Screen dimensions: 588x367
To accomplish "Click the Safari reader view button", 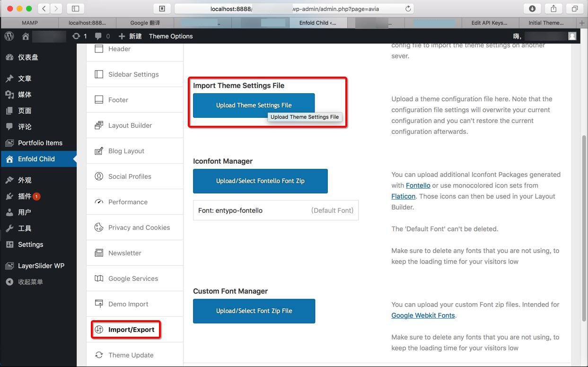I will (162, 9).
